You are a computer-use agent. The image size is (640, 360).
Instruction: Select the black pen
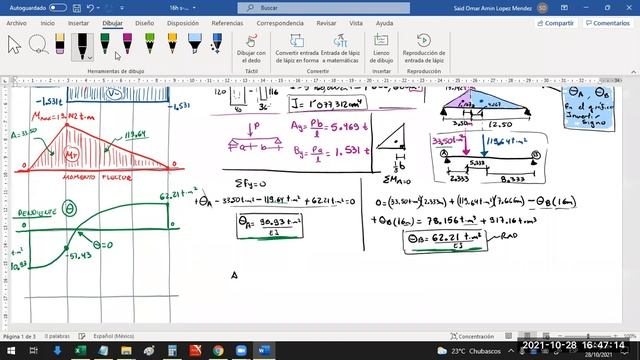[x=82, y=46]
